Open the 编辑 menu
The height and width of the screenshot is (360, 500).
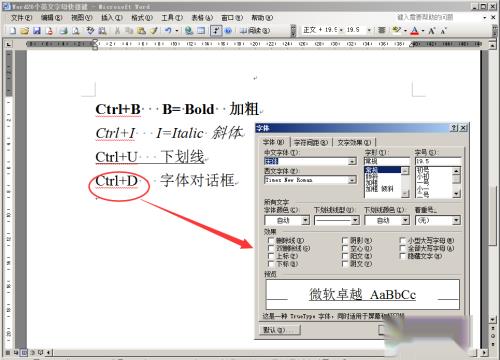(52, 18)
